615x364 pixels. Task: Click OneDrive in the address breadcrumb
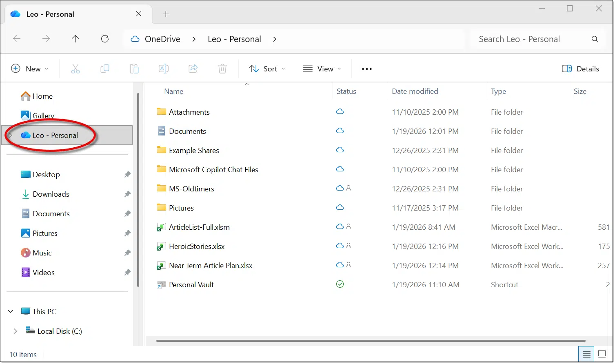(162, 39)
